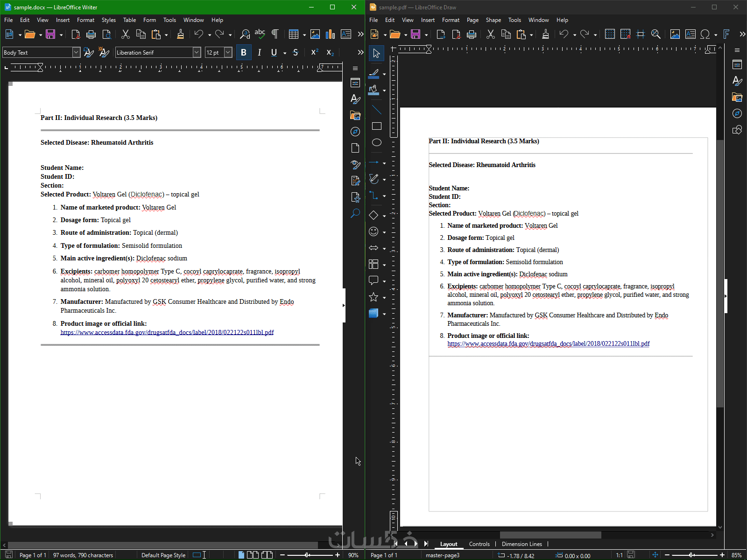Click the Draw vertical scrollbar thumb
This screenshot has height=560, width=747.
720,273
